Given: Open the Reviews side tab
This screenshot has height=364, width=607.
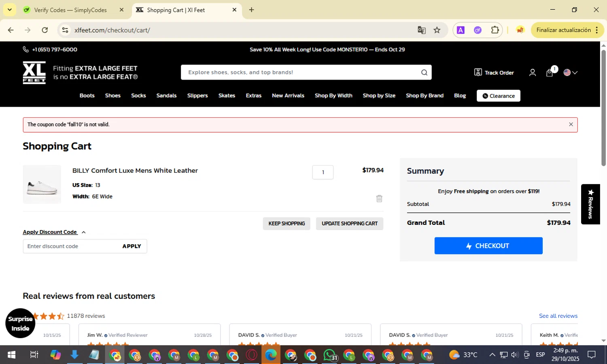Looking at the screenshot, I should (590, 204).
